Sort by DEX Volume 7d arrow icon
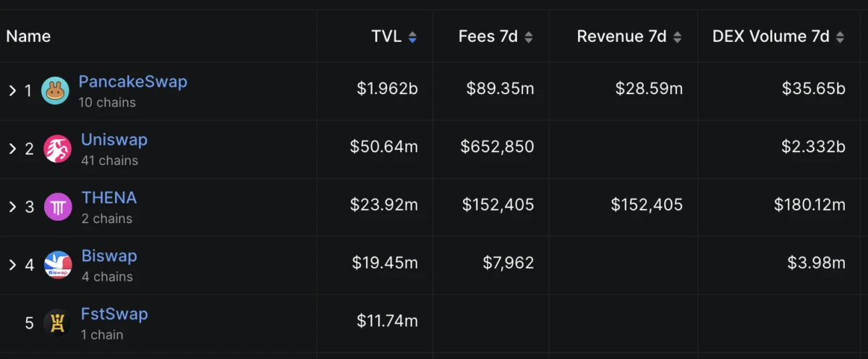The width and height of the screenshot is (868, 359). (840, 37)
